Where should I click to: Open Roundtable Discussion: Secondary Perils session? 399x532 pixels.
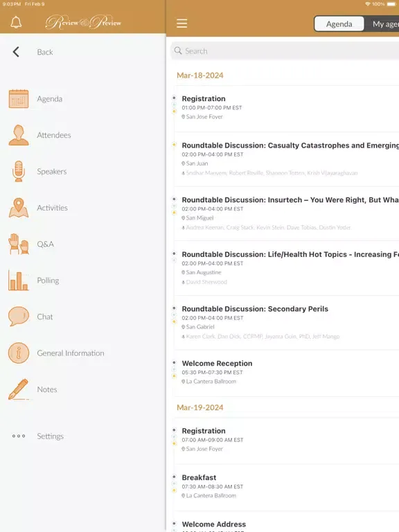[286, 322]
